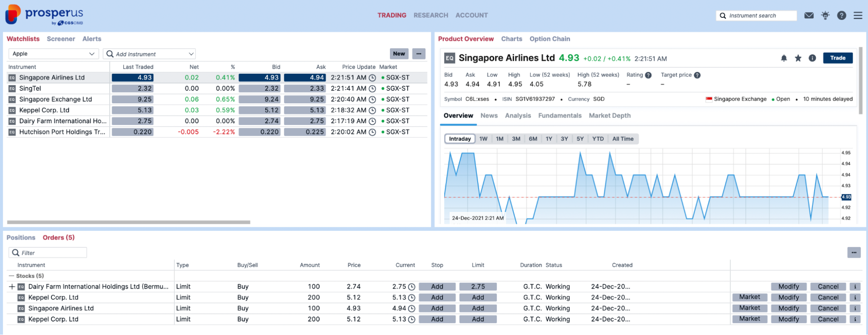
Task: Click the watchlist horizontal scrollbar
Action: click(129, 222)
